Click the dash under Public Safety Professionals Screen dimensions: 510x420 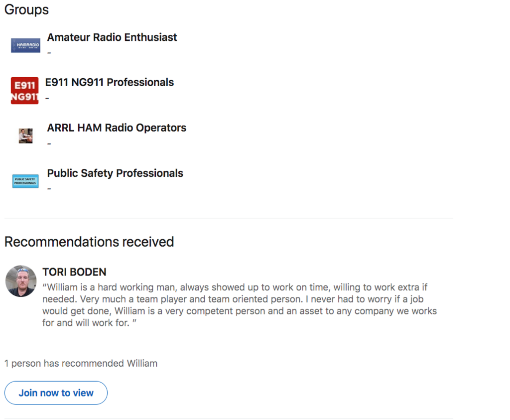[49, 189]
